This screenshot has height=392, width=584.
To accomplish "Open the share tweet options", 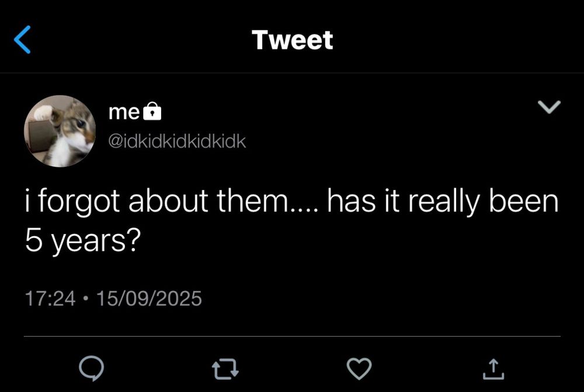I will (x=492, y=369).
